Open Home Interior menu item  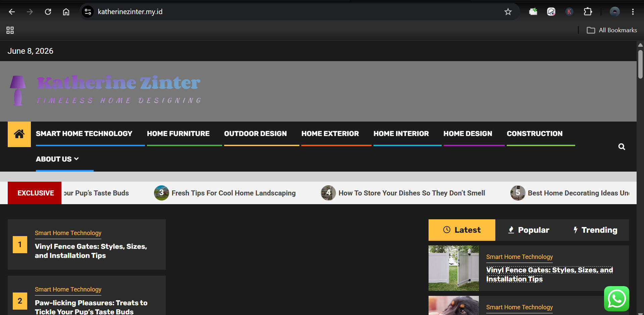point(401,134)
